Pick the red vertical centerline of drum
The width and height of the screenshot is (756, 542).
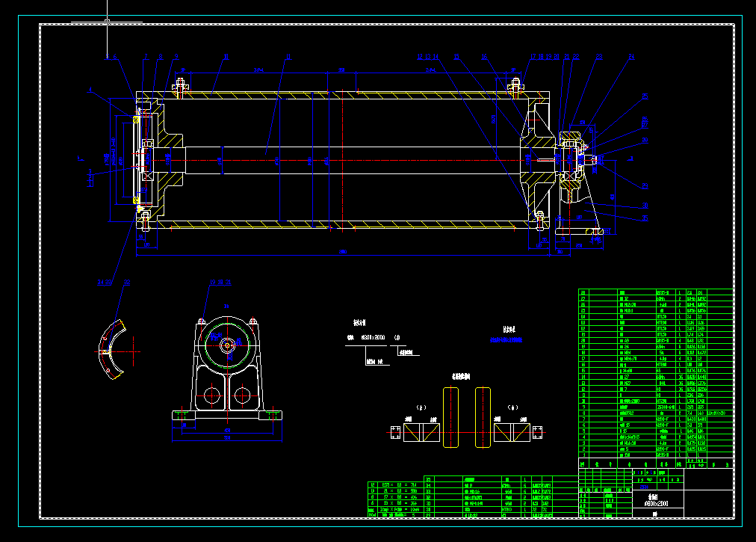[342, 161]
